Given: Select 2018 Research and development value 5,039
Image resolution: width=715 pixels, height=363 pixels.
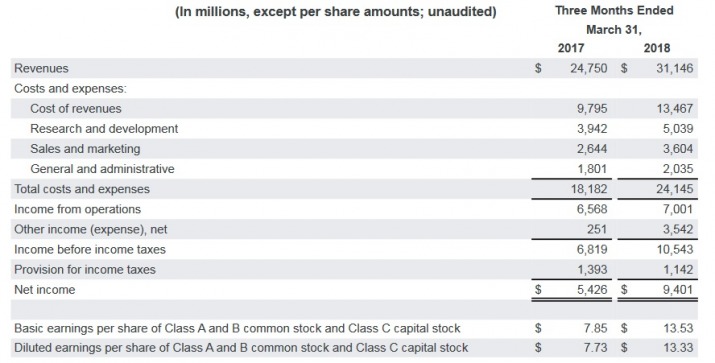Looking at the screenshot, I should [x=678, y=129].
